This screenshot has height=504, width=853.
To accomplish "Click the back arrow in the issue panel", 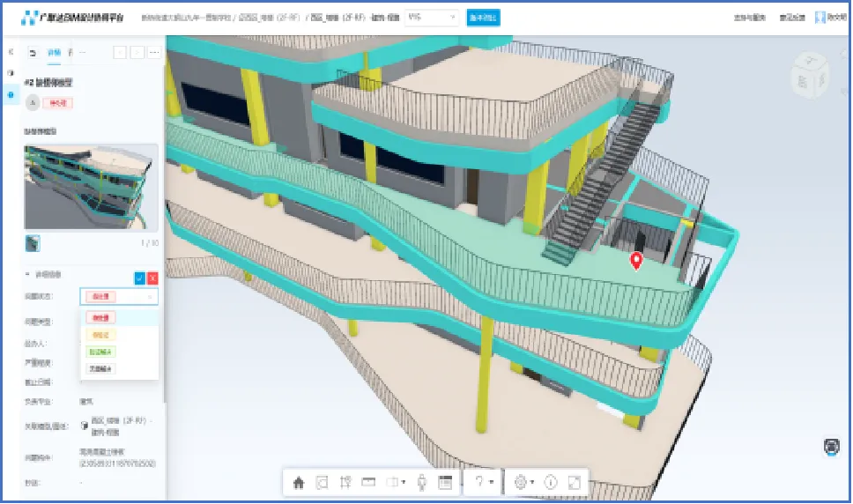I will (33, 53).
